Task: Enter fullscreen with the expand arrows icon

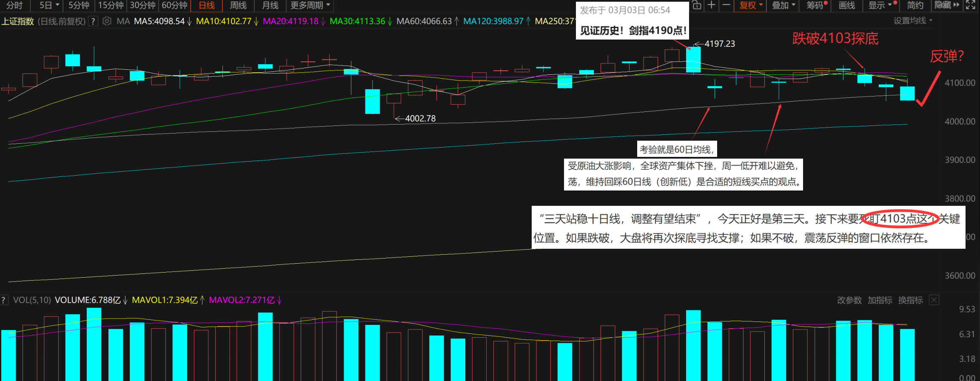Action: click(x=971, y=5)
